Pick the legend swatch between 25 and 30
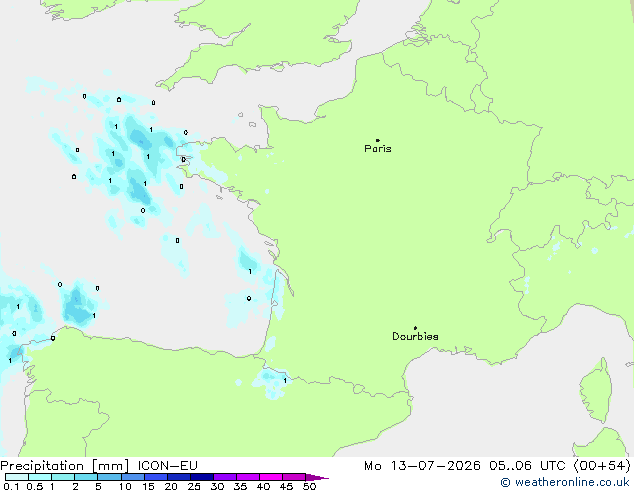634x490 pixels. click(201, 477)
